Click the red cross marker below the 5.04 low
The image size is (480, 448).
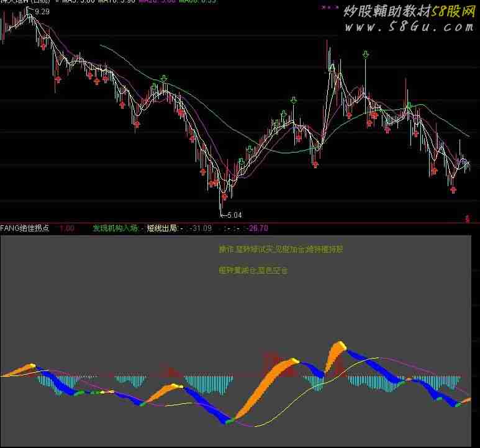click(224, 196)
